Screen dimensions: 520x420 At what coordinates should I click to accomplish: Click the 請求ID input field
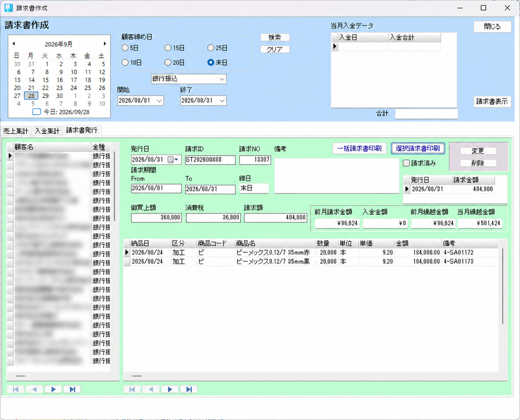coord(210,160)
